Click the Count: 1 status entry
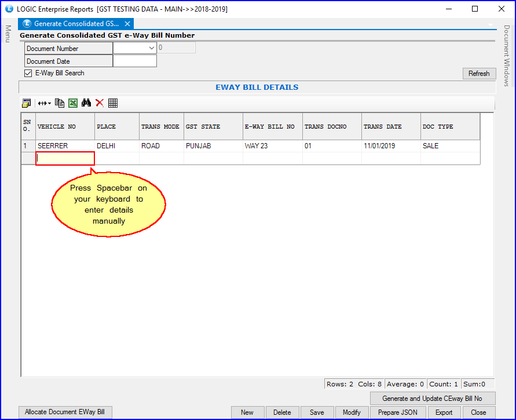Screen dimensions: 516x420 [x=444, y=384]
